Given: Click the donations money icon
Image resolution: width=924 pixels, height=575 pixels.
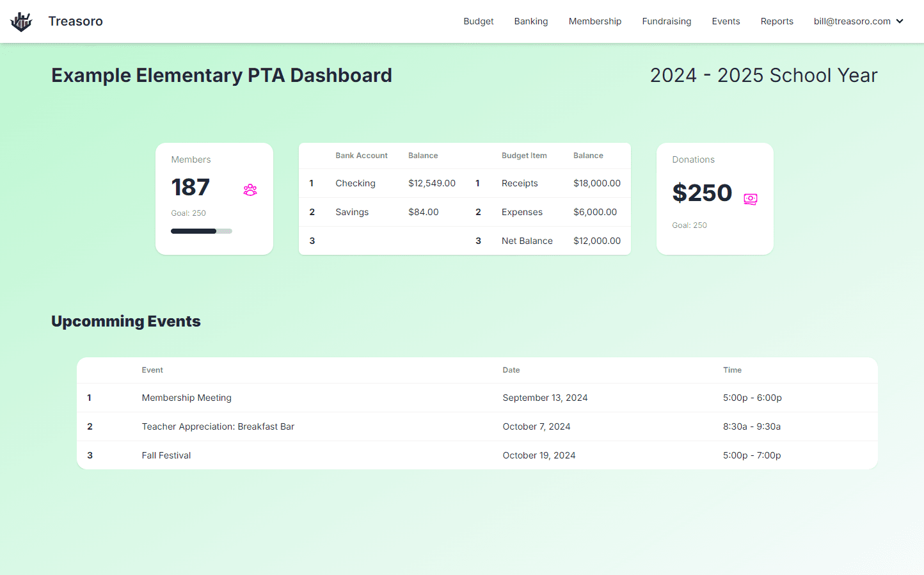Looking at the screenshot, I should pos(751,199).
